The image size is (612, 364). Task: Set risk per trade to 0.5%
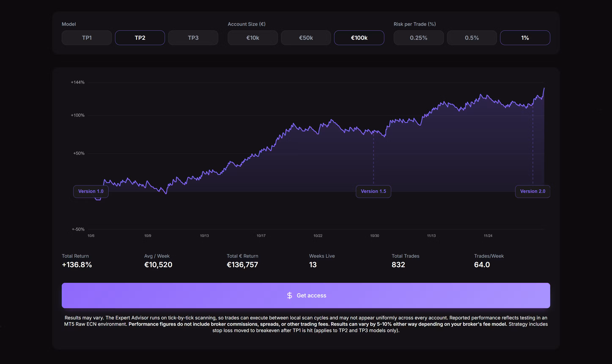pos(471,38)
